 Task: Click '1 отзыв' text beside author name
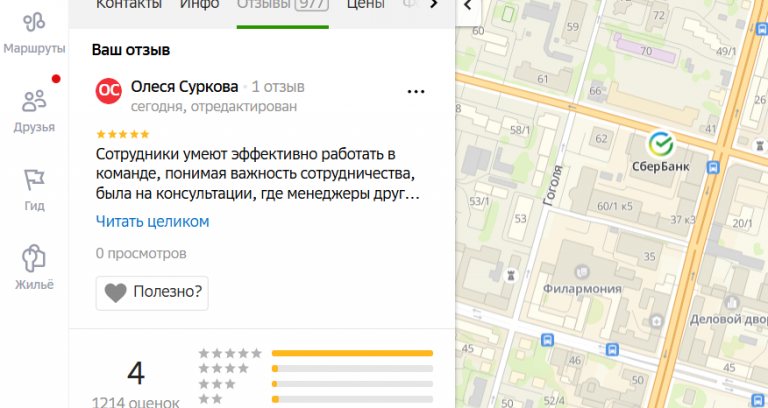point(278,87)
